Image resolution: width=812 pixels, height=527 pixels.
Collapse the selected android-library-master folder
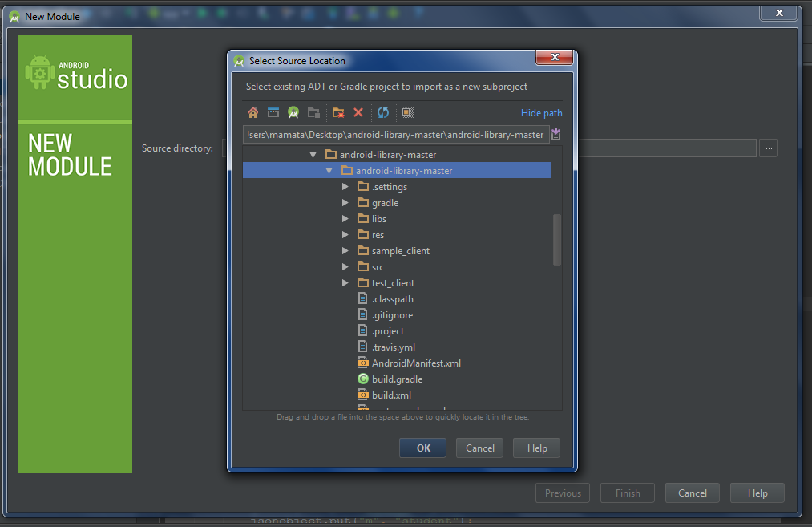(329, 171)
